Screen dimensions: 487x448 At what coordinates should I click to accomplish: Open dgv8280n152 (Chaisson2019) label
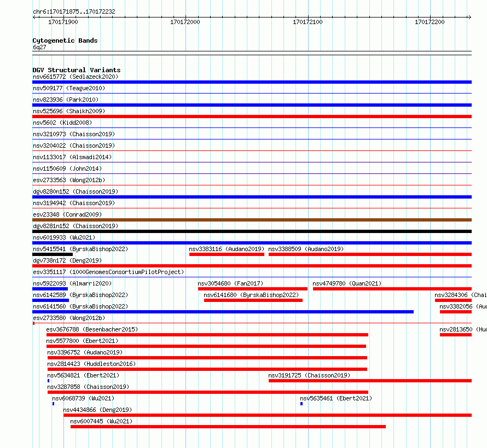coord(76,191)
